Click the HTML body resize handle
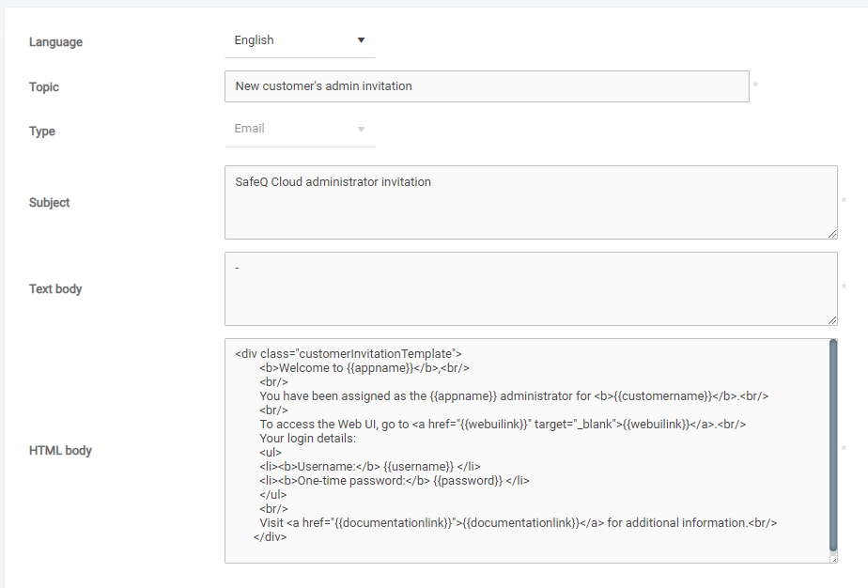868x588 pixels. [832, 558]
